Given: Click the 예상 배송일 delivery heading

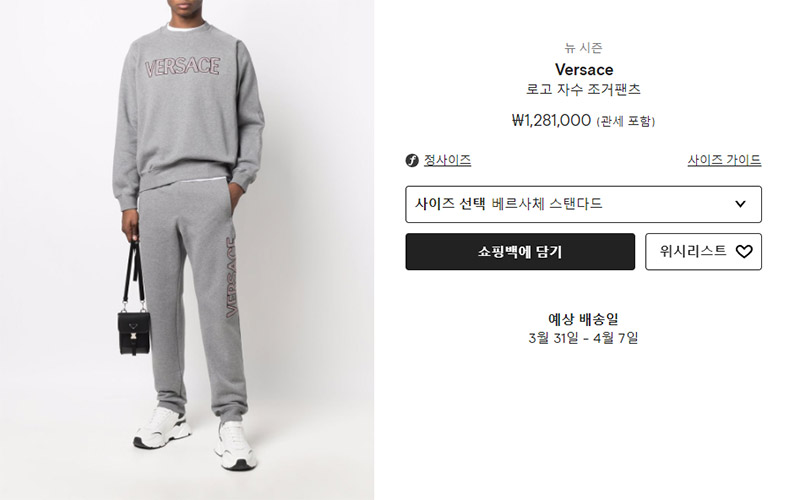Looking at the screenshot, I should click(583, 319).
